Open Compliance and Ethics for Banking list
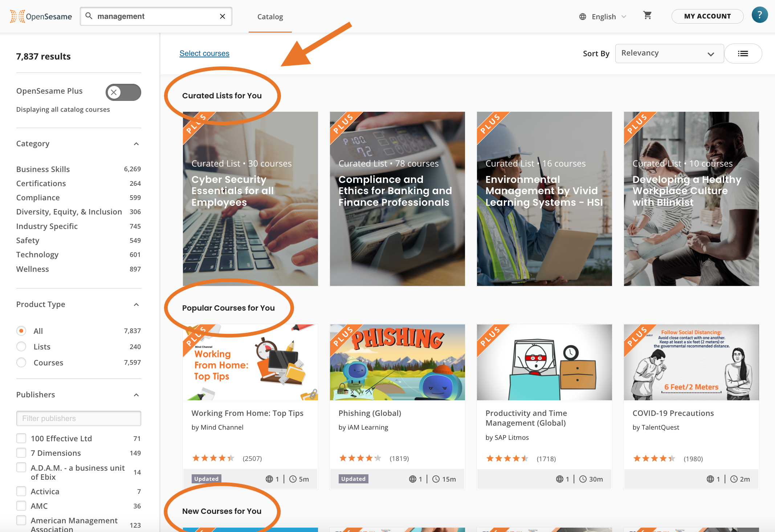 [397, 199]
